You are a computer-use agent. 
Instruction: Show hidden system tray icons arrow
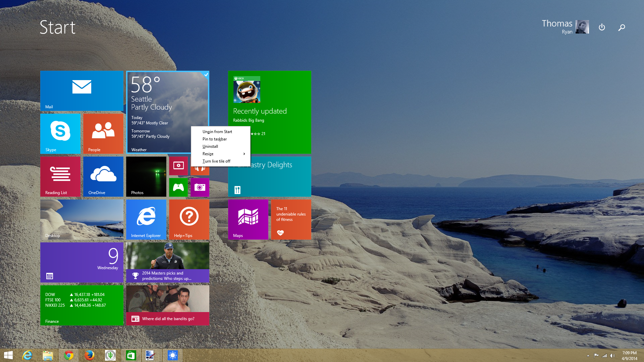pos(588,356)
